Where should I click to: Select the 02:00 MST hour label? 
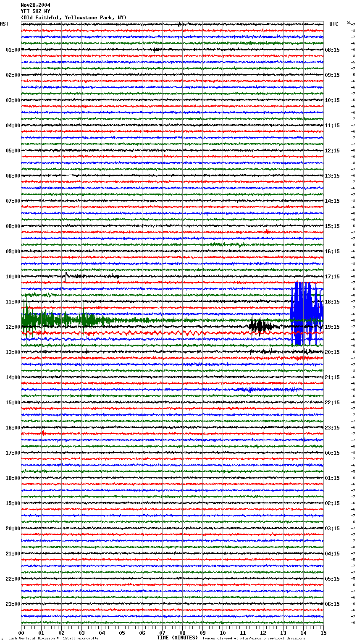pos(13,75)
